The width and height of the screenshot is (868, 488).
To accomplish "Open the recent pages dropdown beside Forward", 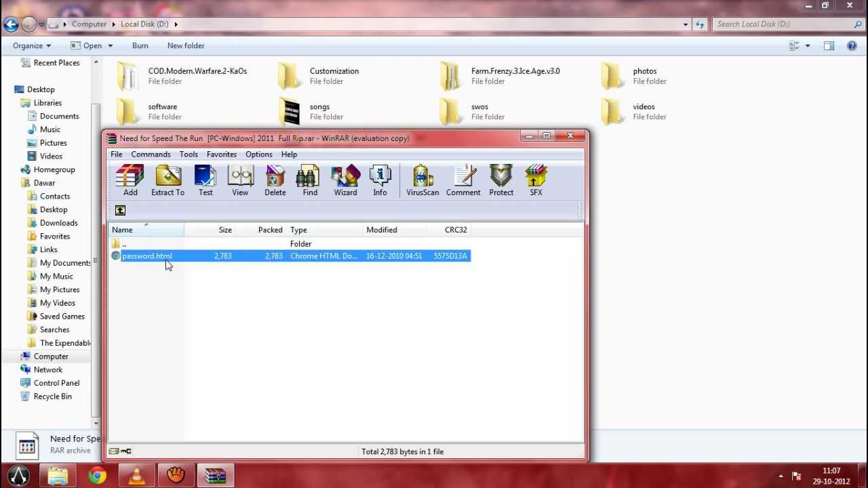I will click(x=41, y=24).
